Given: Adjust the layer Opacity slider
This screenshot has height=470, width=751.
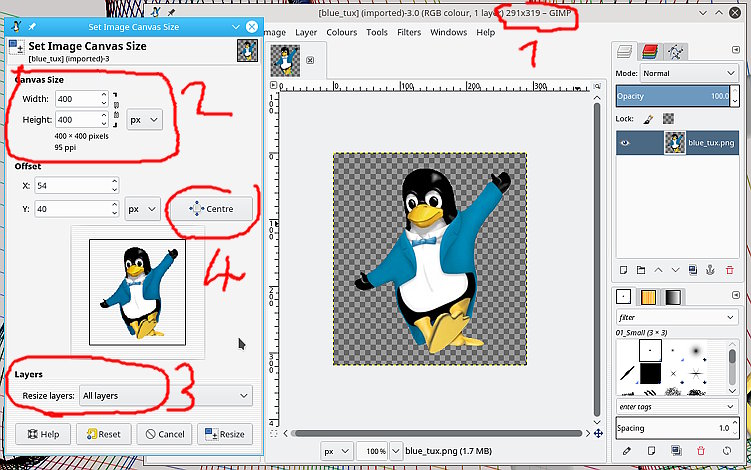Looking at the screenshot, I should coord(672,96).
